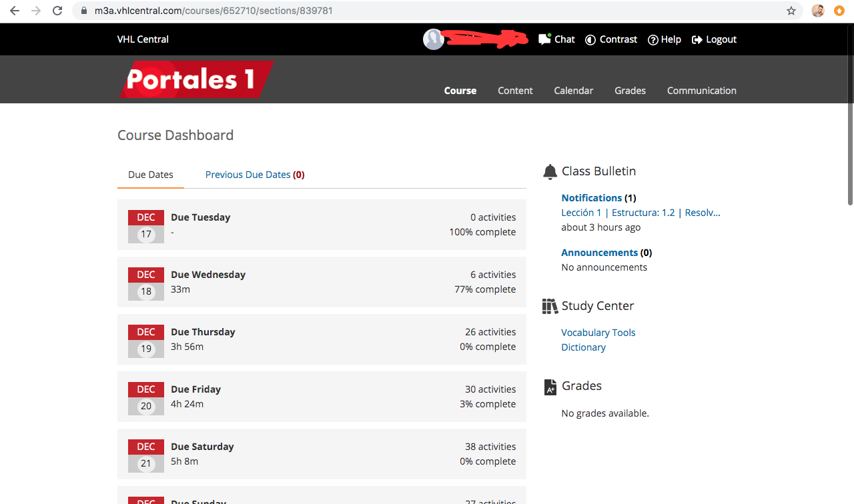
Task: Switch to Previous Due Dates tab
Action: click(x=255, y=175)
